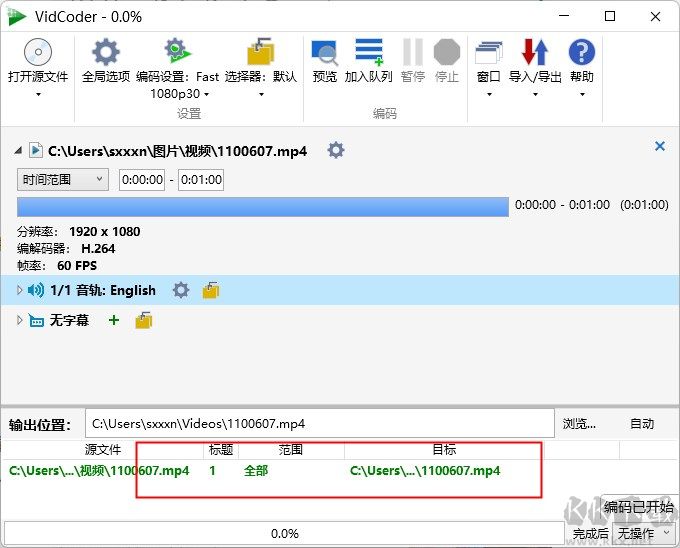
Task: Click the 目标 column header
Action: 444,450
